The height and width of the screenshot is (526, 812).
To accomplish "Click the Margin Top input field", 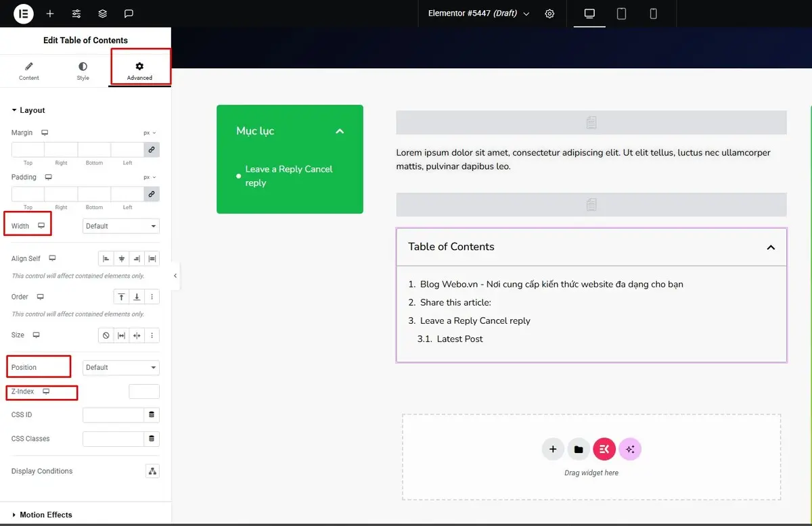I will [x=28, y=149].
